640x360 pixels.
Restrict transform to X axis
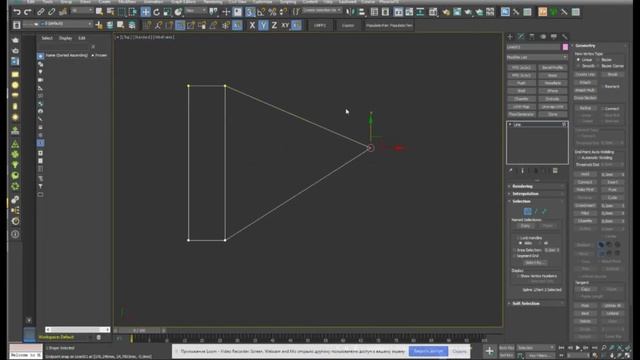tap(252, 25)
